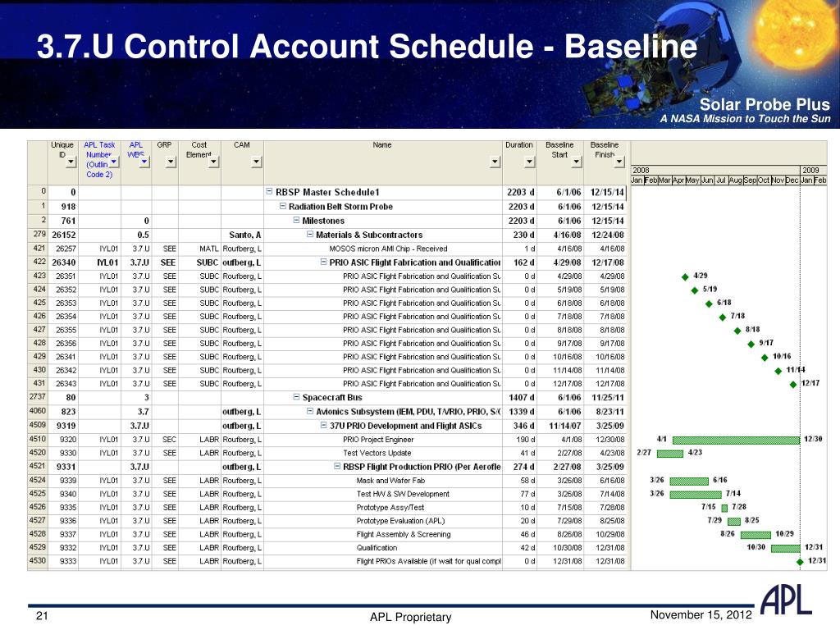Click the 2008 year timescale header
Screen dimensions: 840x630
click(x=714, y=170)
